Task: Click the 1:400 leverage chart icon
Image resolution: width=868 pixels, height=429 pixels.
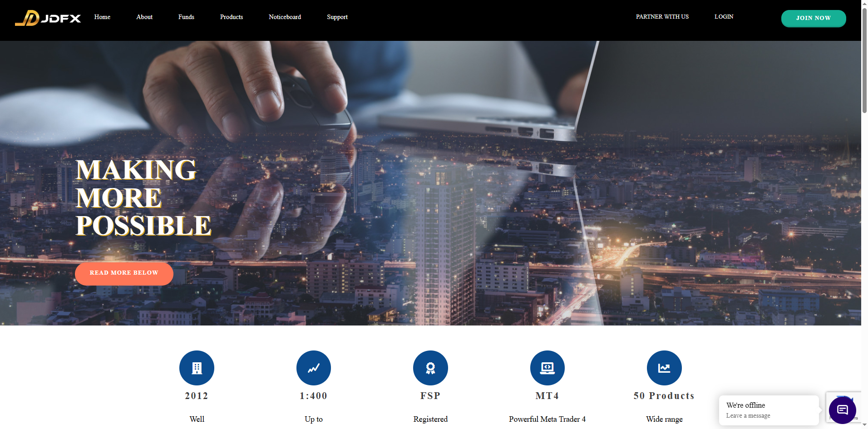Action: [314, 368]
